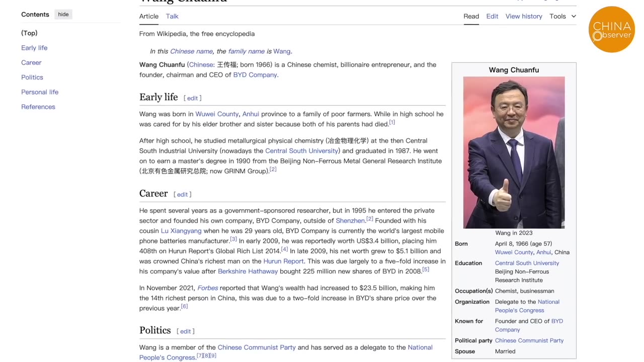Screen dimensions: 644x362
Task: Open the Wang Chuanfu infobox photo
Action: pyautogui.click(x=514, y=152)
